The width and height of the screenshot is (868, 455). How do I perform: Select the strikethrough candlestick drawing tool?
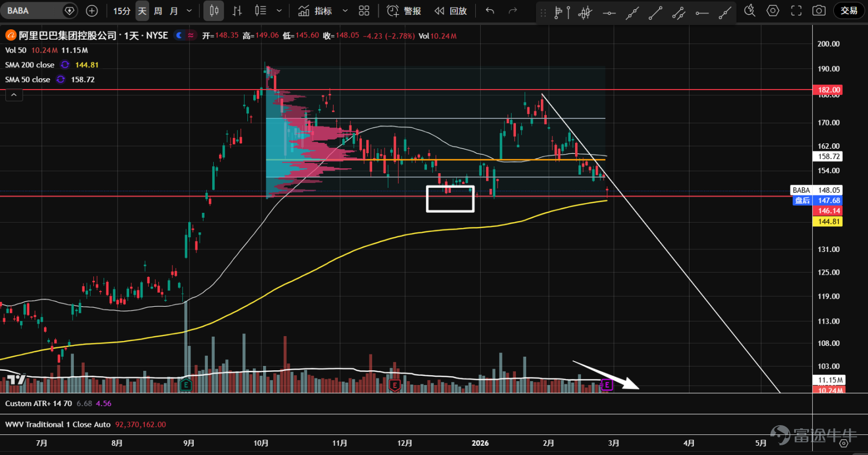[x=585, y=12]
